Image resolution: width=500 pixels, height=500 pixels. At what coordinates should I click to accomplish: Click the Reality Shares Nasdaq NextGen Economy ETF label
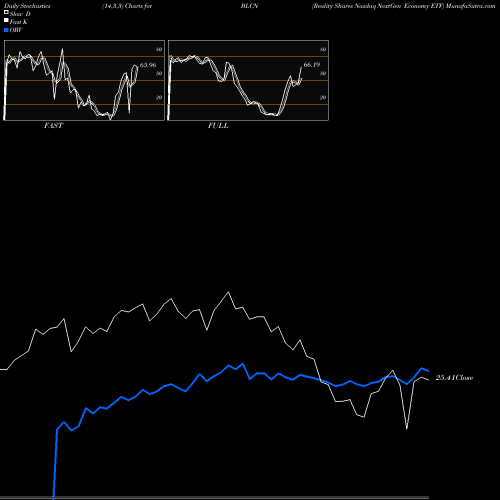click(378, 6)
